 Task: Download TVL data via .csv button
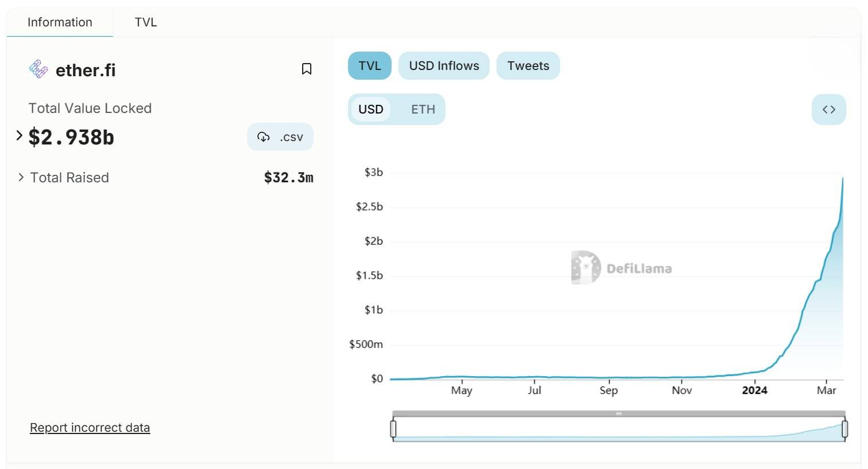tap(280, 137)
